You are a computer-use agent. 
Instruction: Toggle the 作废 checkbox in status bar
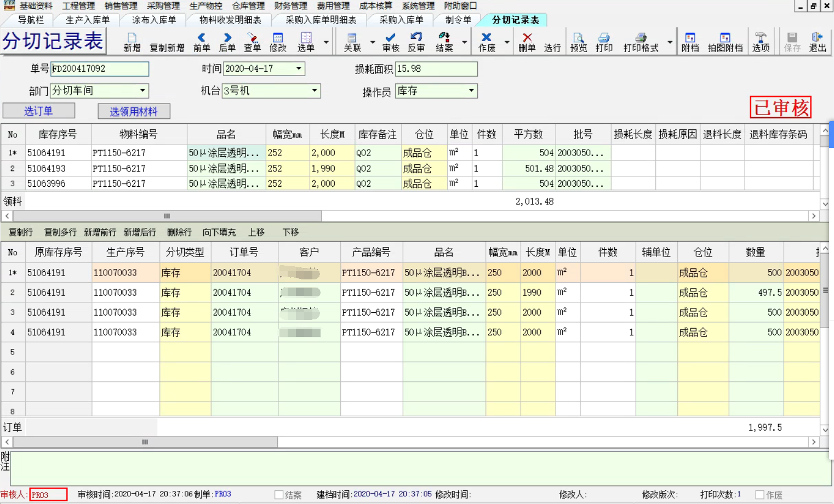pyautogui.click(x=759, y=495)
